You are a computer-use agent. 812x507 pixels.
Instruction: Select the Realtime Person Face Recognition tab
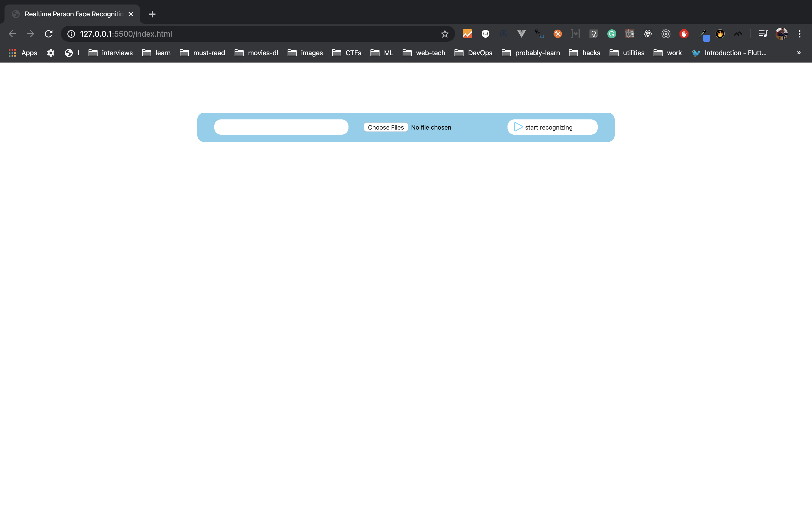(x=74, y=14)
